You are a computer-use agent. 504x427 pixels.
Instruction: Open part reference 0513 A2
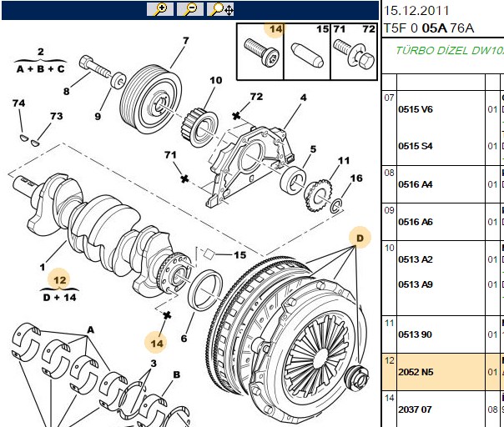tap(416, 259)
